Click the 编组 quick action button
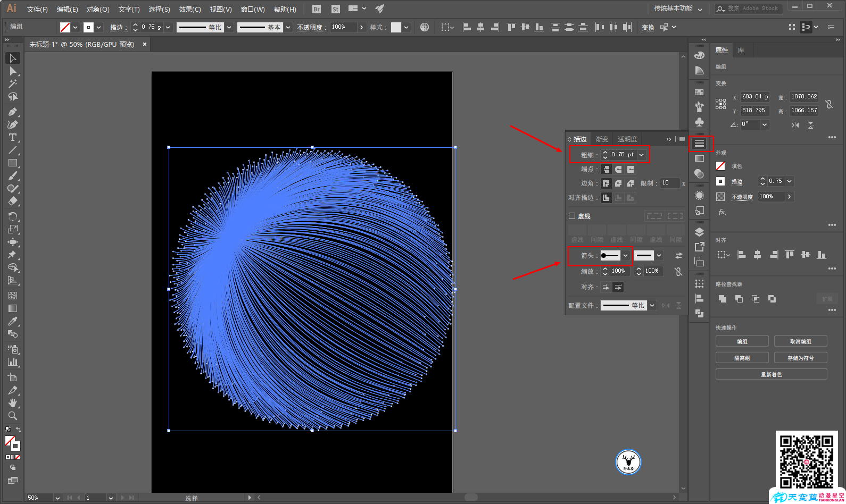The image size is (846, 504). [x=742, y=341]
